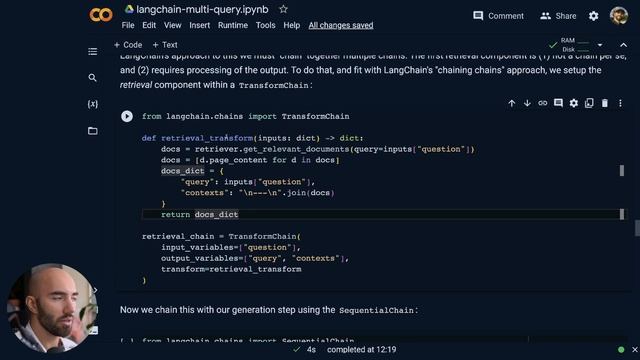Open the Help menu

pyautogui.click(x=291, y=25)
